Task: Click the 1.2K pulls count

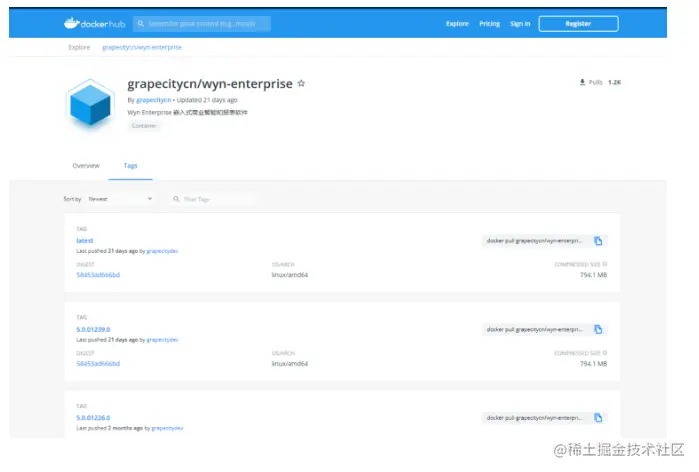Action: pos(614,82)
